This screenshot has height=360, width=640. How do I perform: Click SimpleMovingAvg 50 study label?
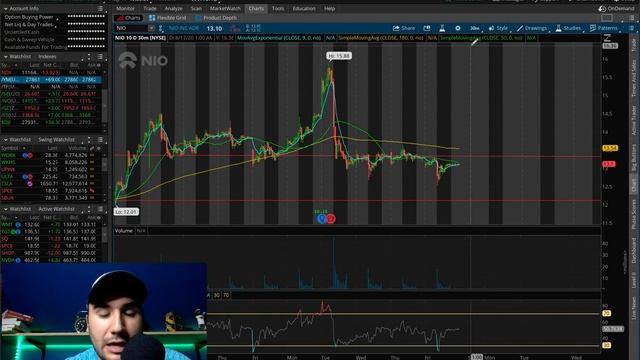pyautogui.click(x=481, y=38)
